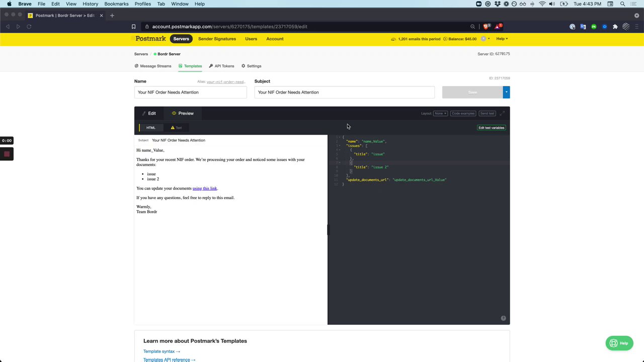
Task: Open the Message Streams tab
Action: (153, 66)
